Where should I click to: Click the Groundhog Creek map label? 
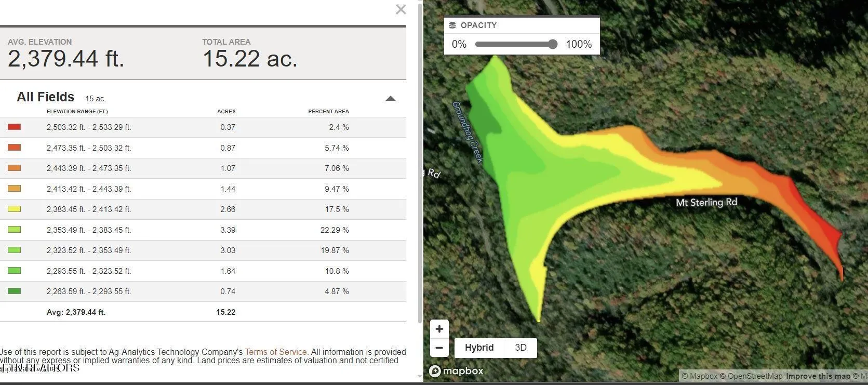coord(468,132)
